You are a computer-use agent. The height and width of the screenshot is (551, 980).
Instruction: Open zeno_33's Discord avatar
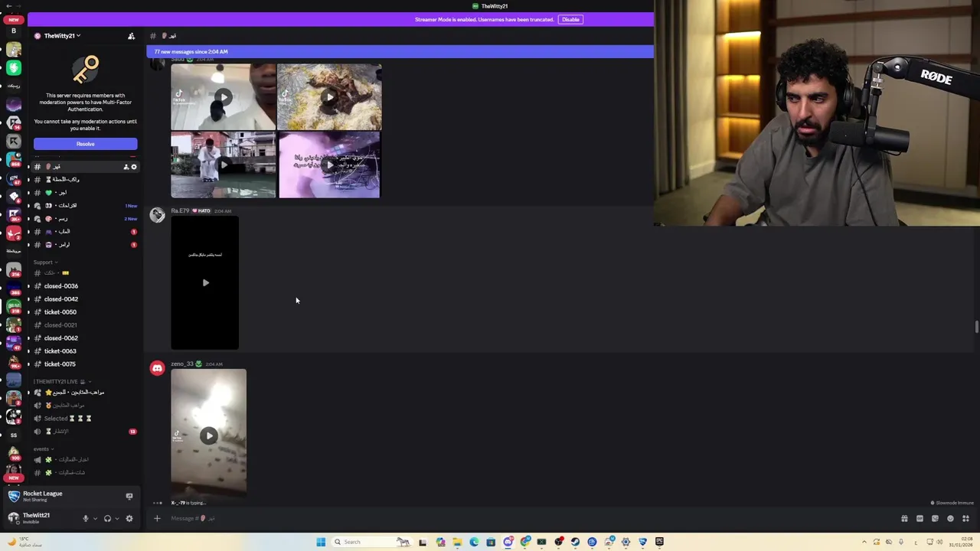(x=157, y=369)
